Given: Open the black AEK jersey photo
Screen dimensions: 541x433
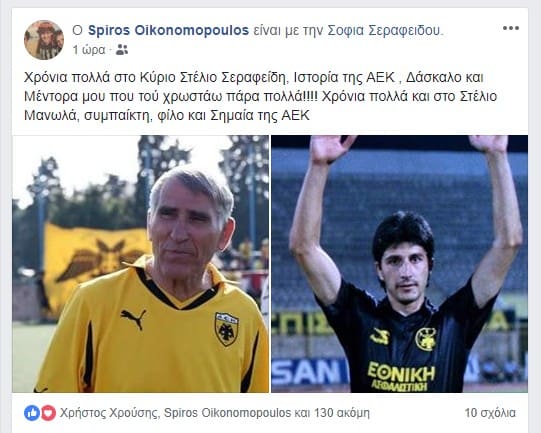Looking at the screenshot, I should [400, 264].
